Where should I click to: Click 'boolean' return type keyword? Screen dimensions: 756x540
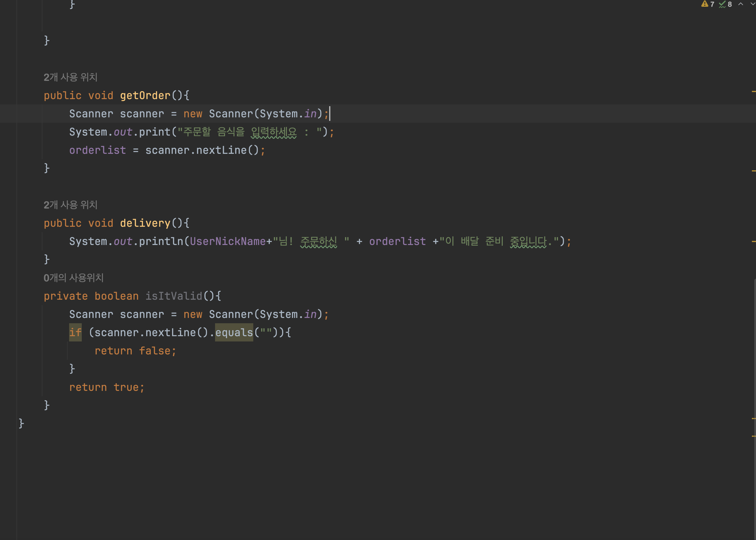click(116, 296)
